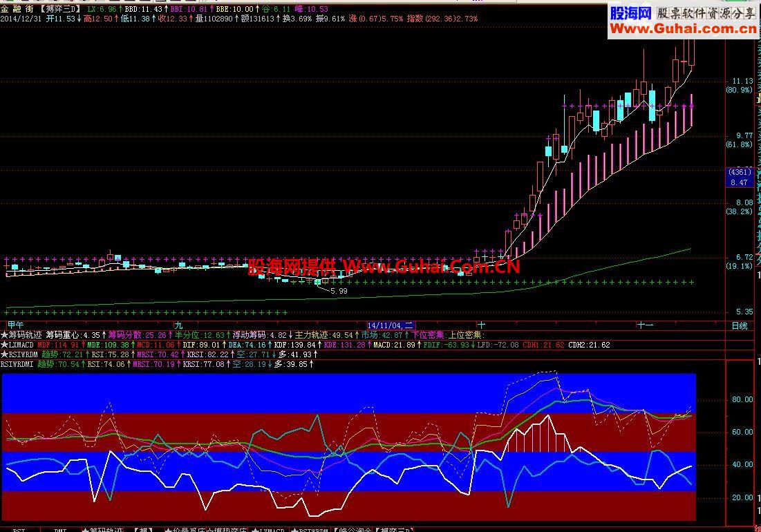Click the BBE:10.00 indicator value
The image size is (761, 532).
click(x=234, y=9)
